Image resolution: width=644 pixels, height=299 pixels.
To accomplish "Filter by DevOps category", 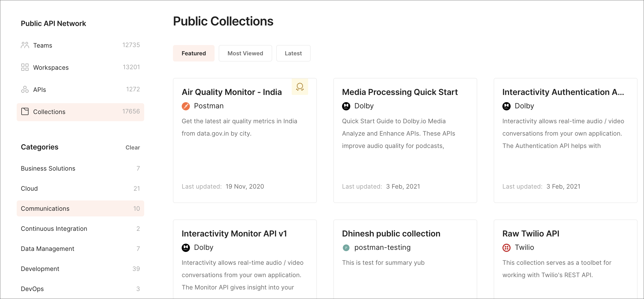I will coord(80,289).
